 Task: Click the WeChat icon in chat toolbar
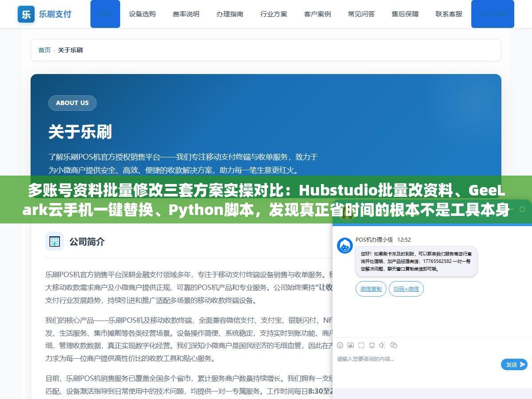pyautogui.click(x=394, y=345)
